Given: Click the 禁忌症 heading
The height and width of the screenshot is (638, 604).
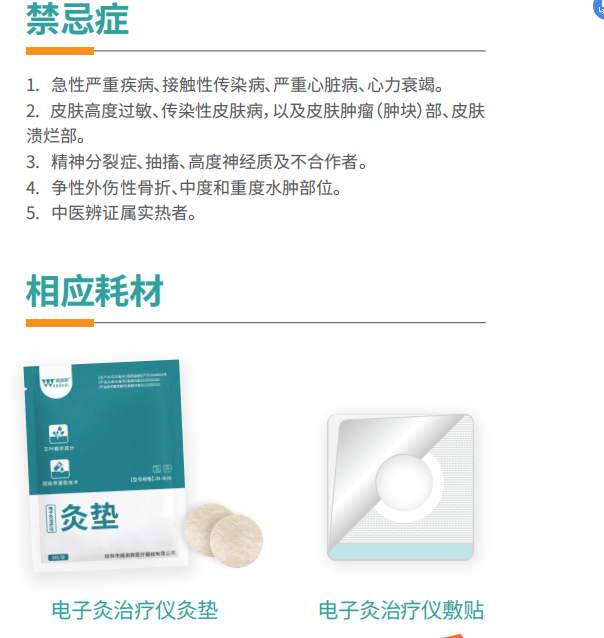Looking at the screenshot, I should pos(77,19).
